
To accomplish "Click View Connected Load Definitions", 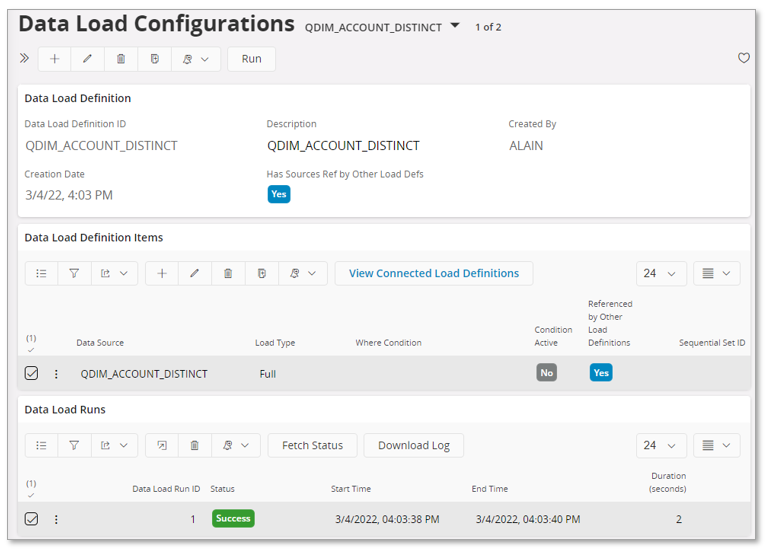I will coord(433,273).
